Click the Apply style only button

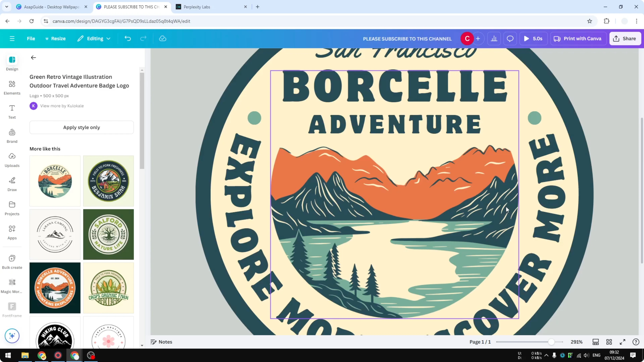[x=82, y=127]
